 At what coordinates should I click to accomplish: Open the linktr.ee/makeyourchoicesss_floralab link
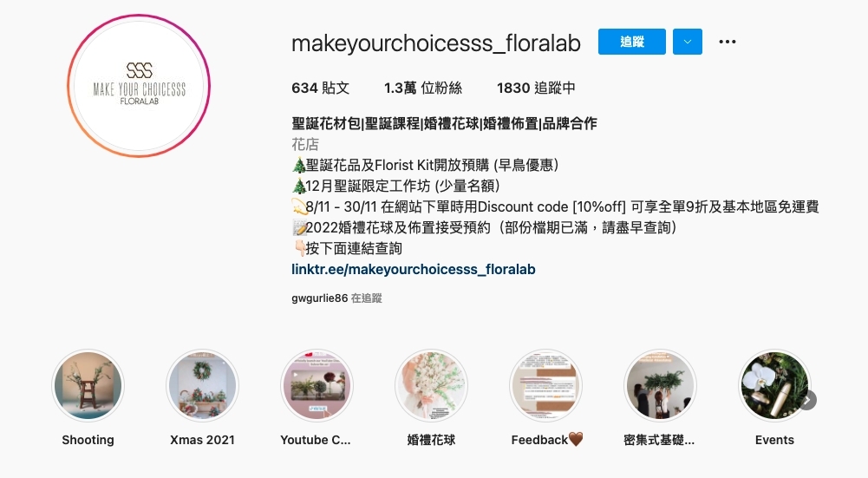click(414, 269)
